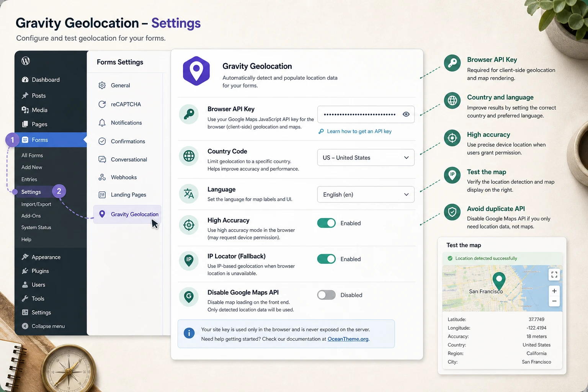Click the Notifications bell icon
The height and width of the screenshot is (392, 588).
click(x=102, y=122)
